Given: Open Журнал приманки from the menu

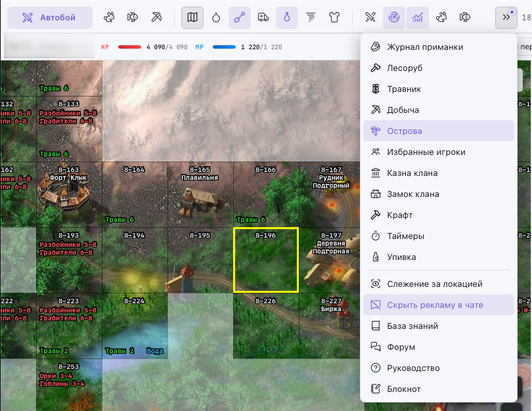Looking at the screenshot, I should pos(439,47).
